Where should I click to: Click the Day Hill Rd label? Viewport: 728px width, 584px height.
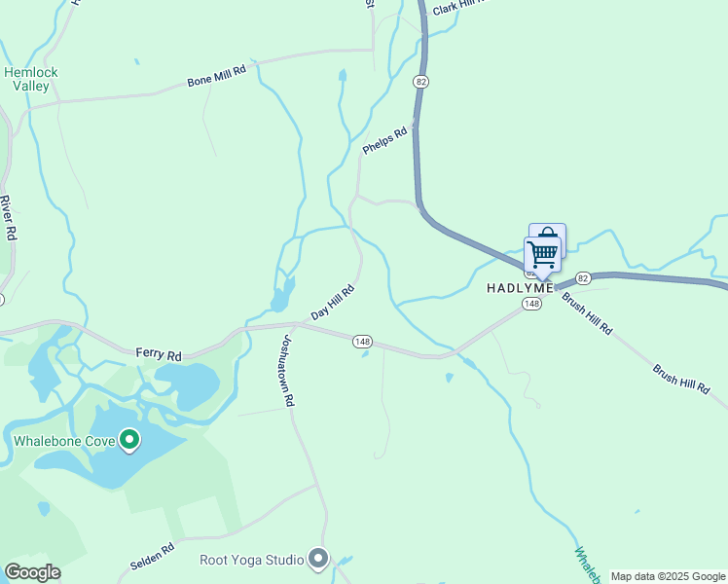(x=333, y=302)
